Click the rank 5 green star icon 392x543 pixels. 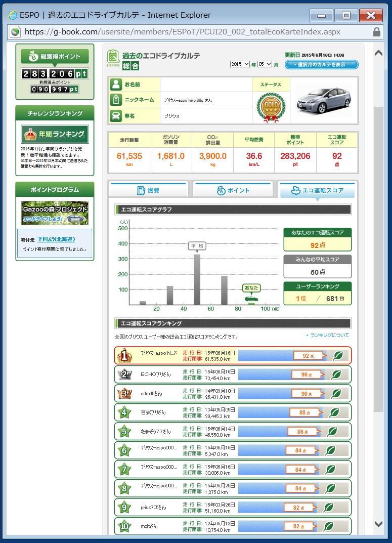124,432
